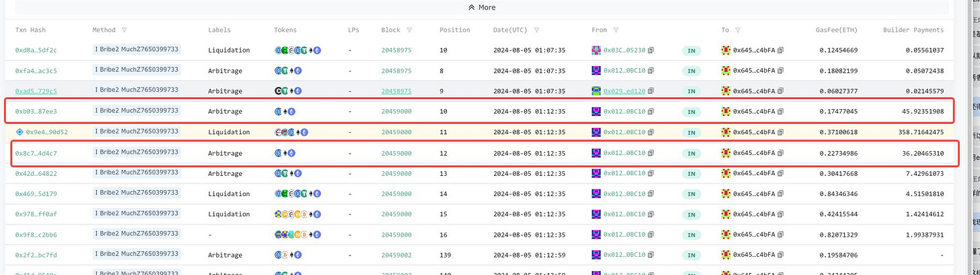The width and height of the screenshot is (980, 275).
Task: Copy To address in 0x469…5d179 row
Action: [781, 194]
